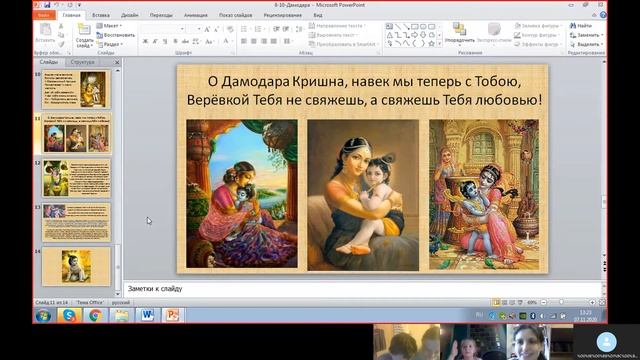Screen dimensions: 640x360
Task: Click the Clear Formatting eraser icon
Action: point(230,29)
